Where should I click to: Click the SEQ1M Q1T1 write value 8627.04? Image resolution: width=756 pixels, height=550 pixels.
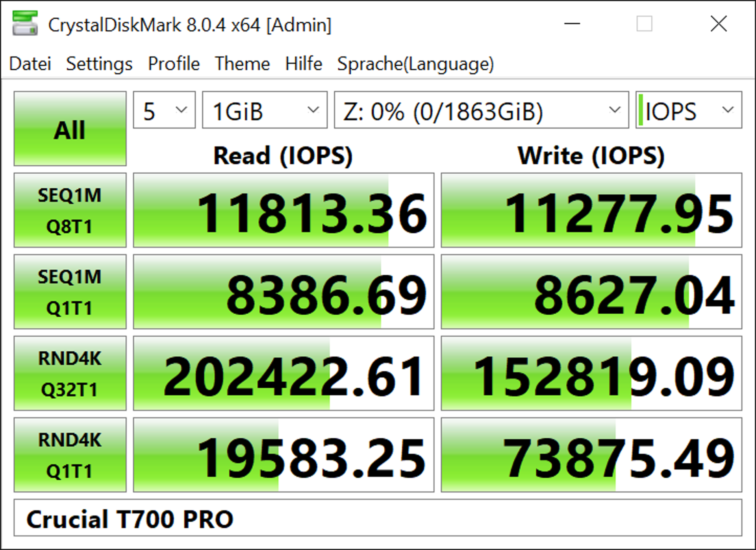pos(591,292)
